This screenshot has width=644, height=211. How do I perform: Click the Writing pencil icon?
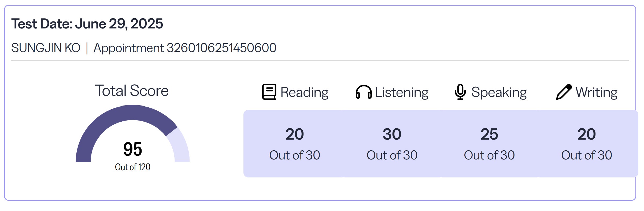564,92
